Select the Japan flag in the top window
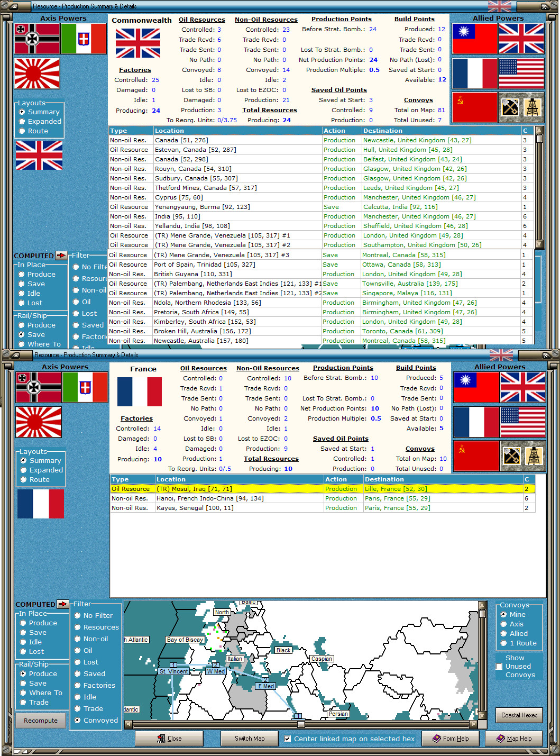The width and height of the screenshot is (560, 756). pos(37,74)
